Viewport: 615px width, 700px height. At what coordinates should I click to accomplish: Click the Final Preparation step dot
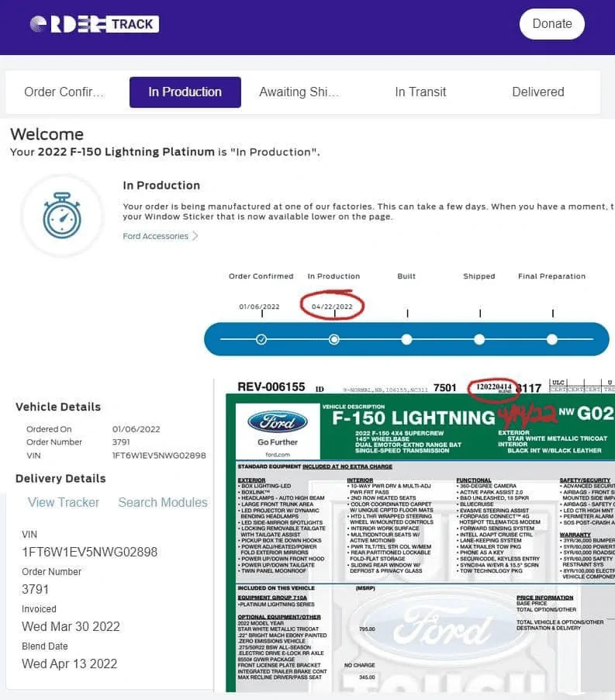click(552, 340)
